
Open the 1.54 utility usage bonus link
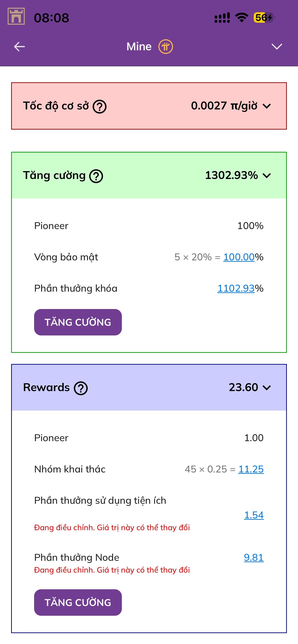click(x=254, y=515)
